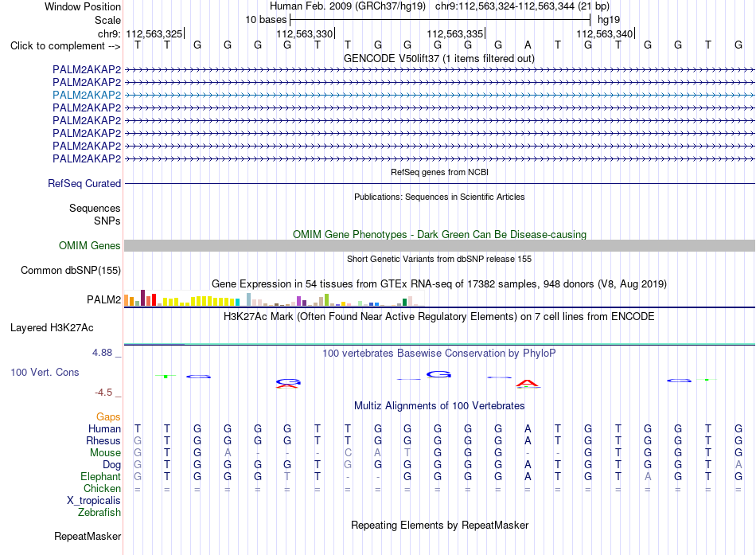The height and width of the screenshot is (555, 756).
Task: Click the Mouse species label
Action: pyautogui.click(x=105, y=453)
